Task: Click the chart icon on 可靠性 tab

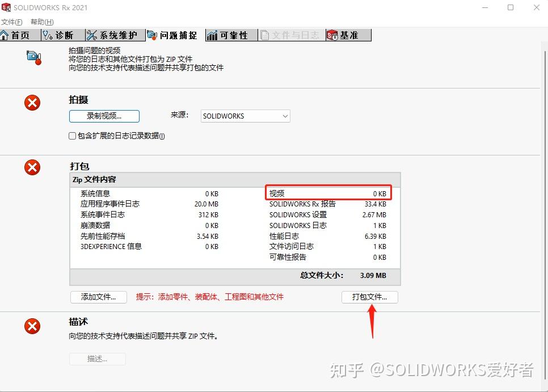Action: (212, 35)
